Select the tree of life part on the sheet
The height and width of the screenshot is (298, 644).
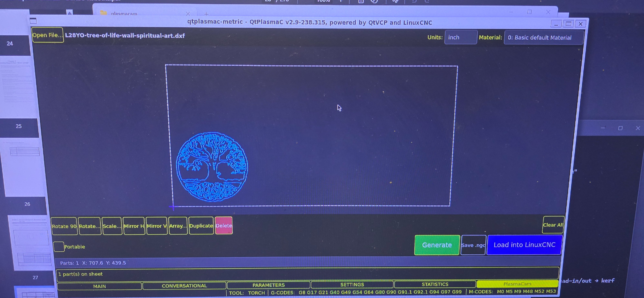212,167
